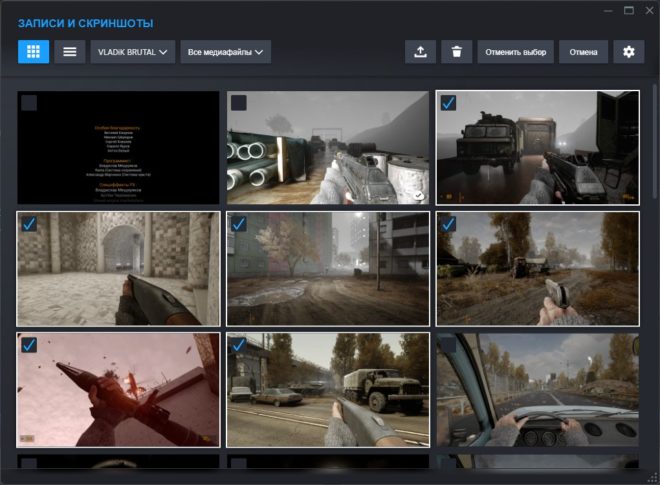This screenshot has width=660, height=485.
Task: Uncheck the stone archway shotgun screenshot
Action: click(x=29, y=224)
